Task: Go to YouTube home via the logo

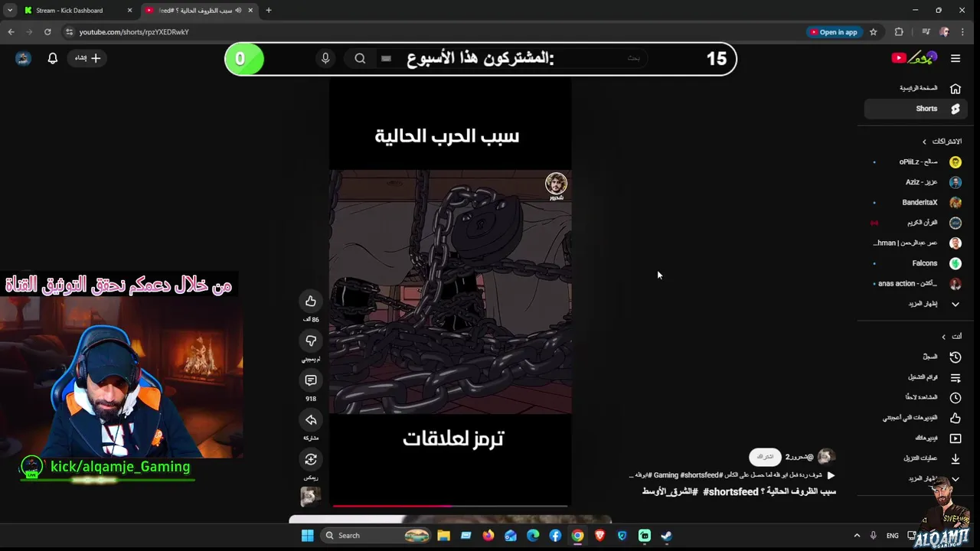Action: 914,58
